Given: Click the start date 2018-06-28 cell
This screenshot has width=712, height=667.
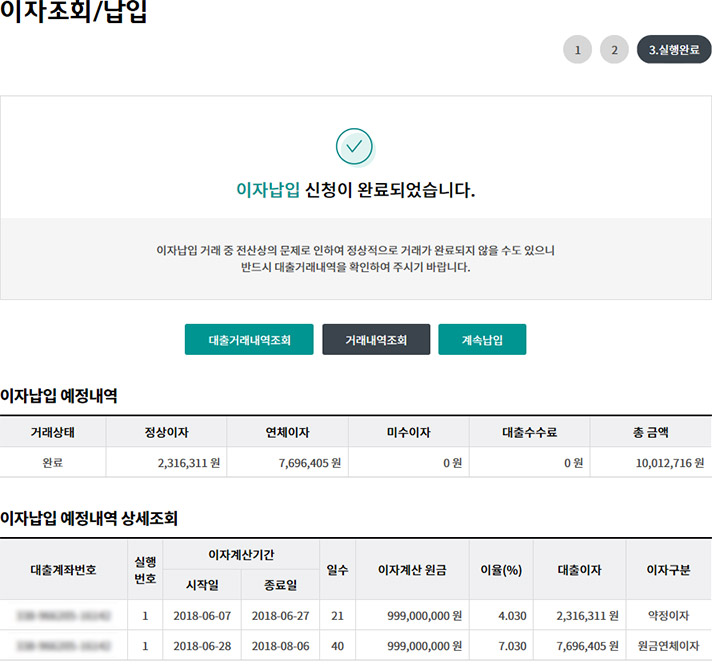Looking at the screenshot, I should click(201, 646).
